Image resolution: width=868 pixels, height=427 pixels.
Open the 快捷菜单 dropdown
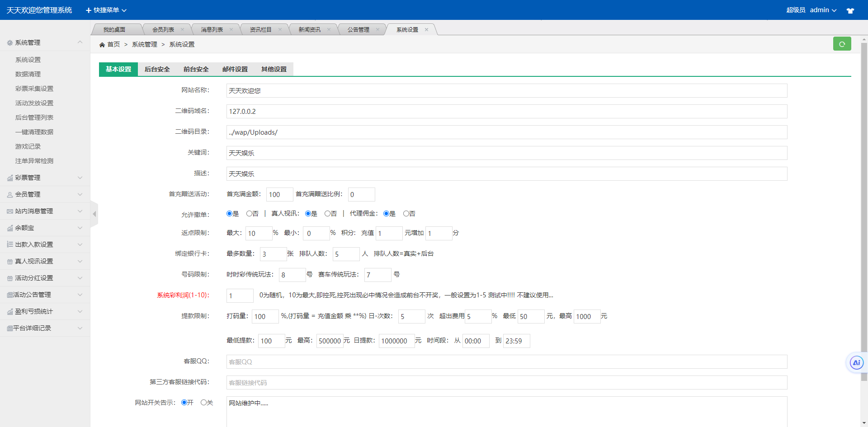[x=106, y=10]
